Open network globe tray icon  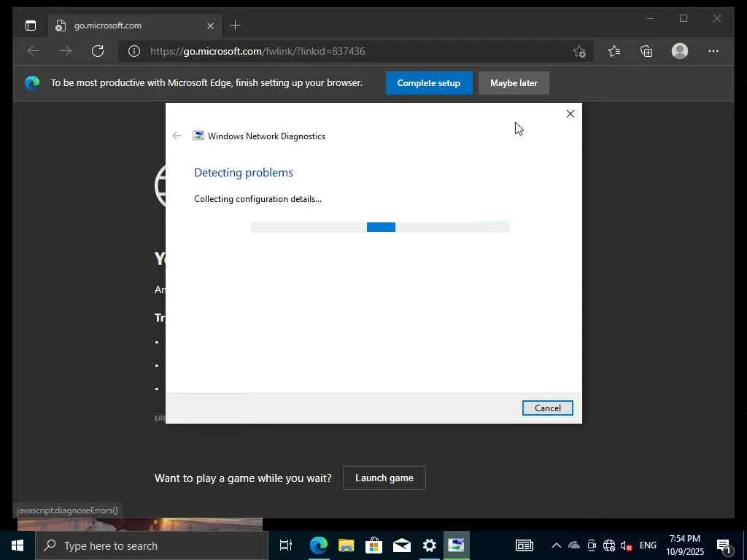(609, 545)
